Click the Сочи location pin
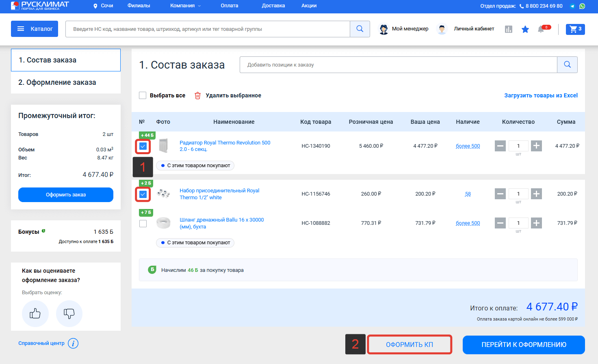The height and width of the screenshot is (364, 598). pyautogui.click(x=95, y=6)
